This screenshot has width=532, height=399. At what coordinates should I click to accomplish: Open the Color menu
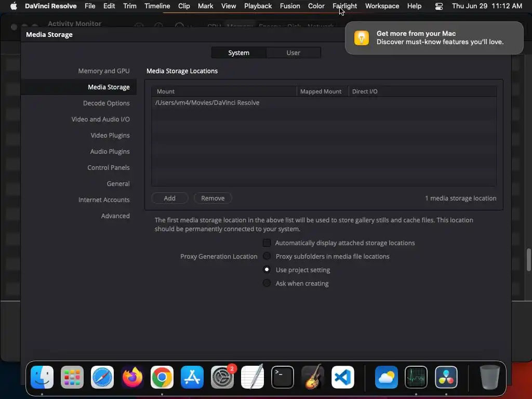(x=316, y=6)
